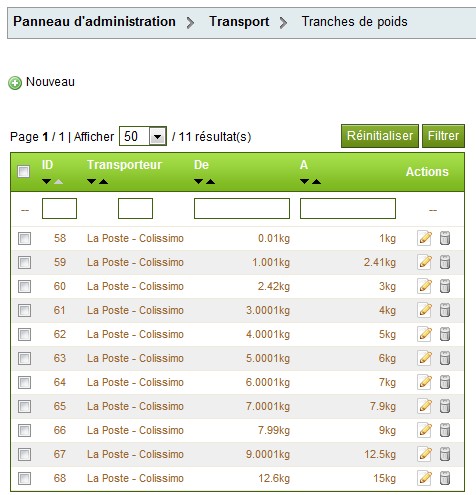Open Panneau d'administration breadcrumb link
Screen dimensions: 476x495
pyautogui.click(x=94, y=22)
